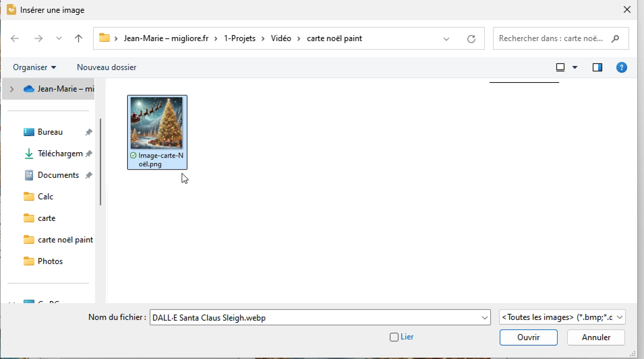
Task: Click the dialog title bar app icon
Action: (x=11, y=9)
